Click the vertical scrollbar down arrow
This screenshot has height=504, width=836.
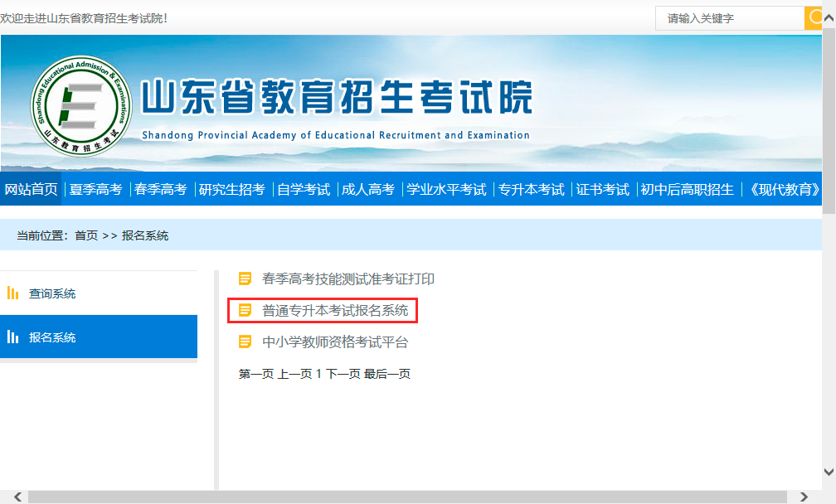[x=829, y=472]
